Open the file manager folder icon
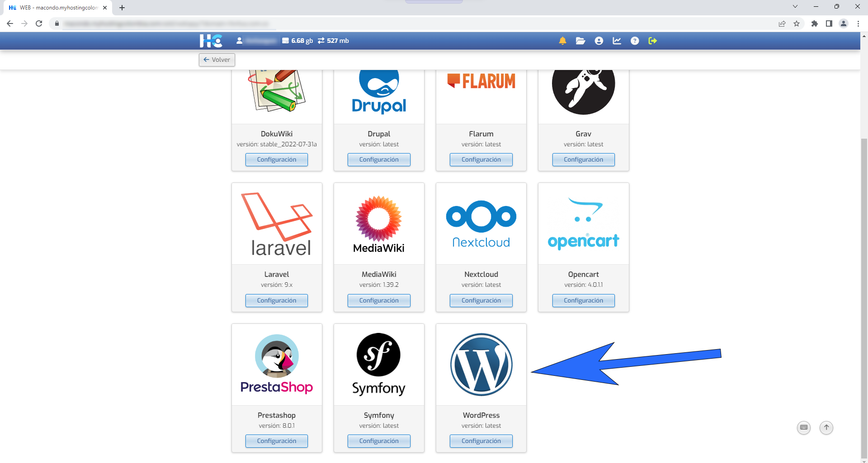This screenshot has height=463, width=868. pos(580,41)
